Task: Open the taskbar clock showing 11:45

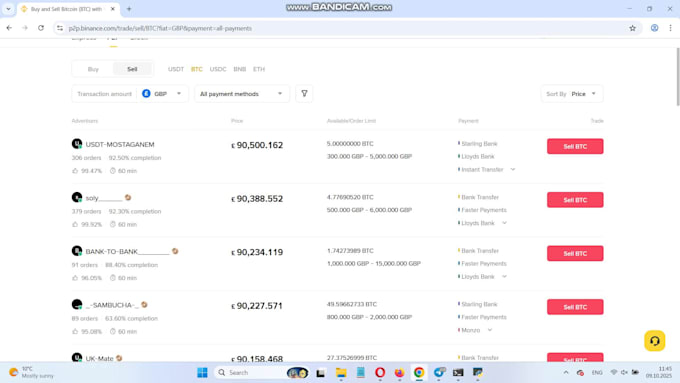Action: (x=659, y=373)
